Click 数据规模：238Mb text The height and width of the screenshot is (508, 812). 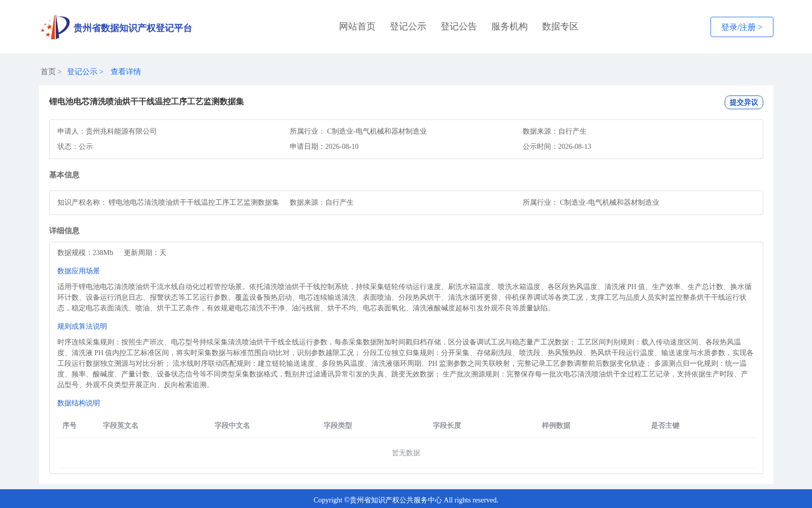[85, 252]
